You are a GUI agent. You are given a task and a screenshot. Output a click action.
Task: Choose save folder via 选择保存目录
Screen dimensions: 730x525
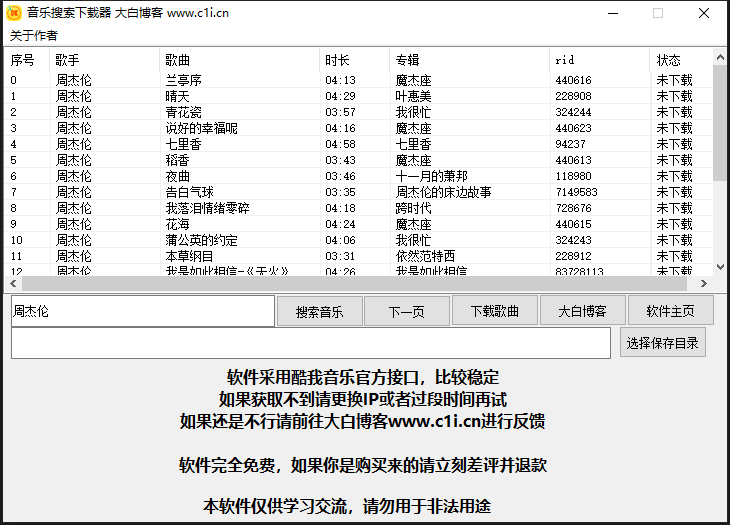coord(662,343)
